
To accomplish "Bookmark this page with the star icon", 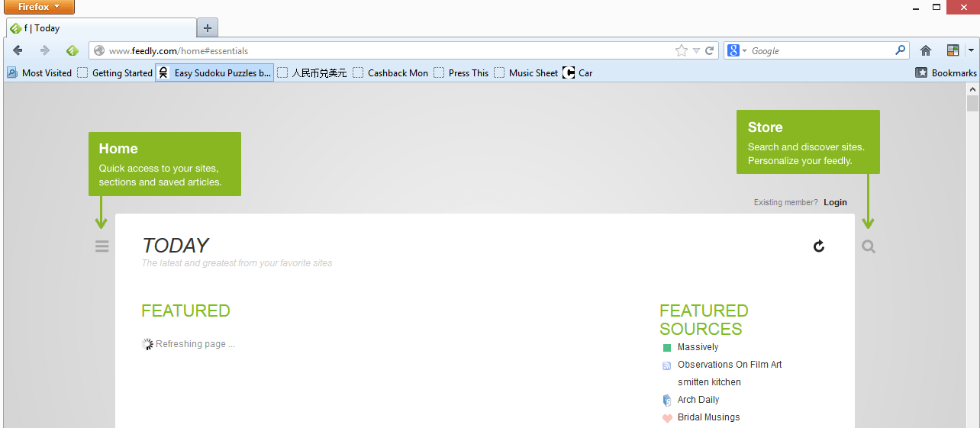I will point(682,51).
